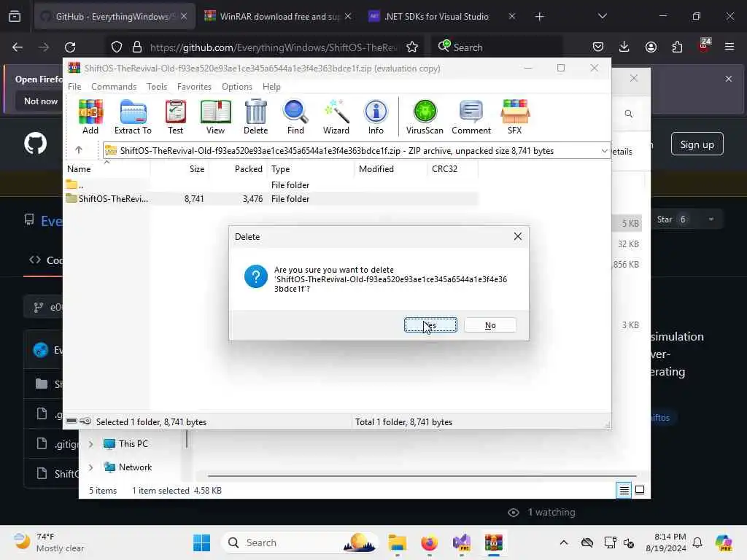Show hidden system tray icons
Viewport: 747px width, 560px height.
tap(564, 542)
